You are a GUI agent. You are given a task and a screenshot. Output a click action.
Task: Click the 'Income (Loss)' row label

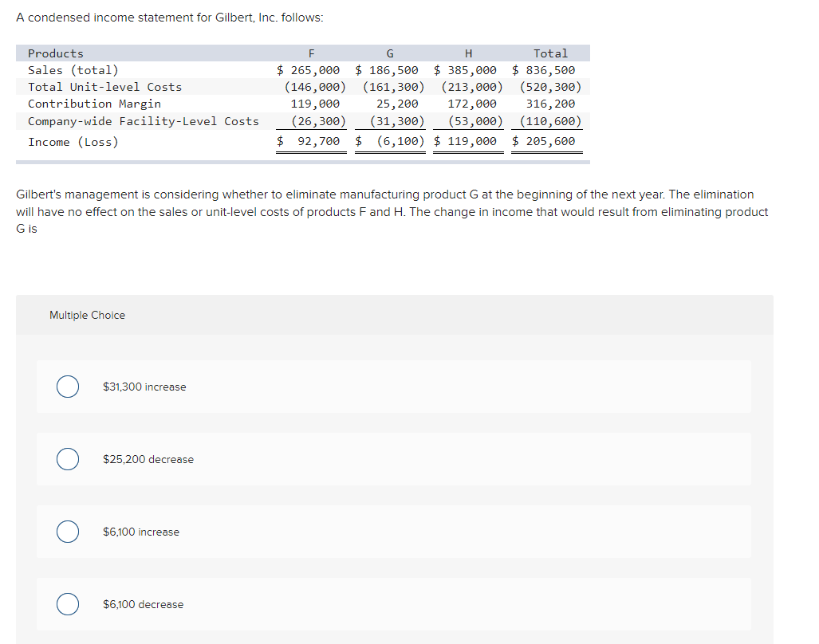pyautogui.click(x=73, y=142)
